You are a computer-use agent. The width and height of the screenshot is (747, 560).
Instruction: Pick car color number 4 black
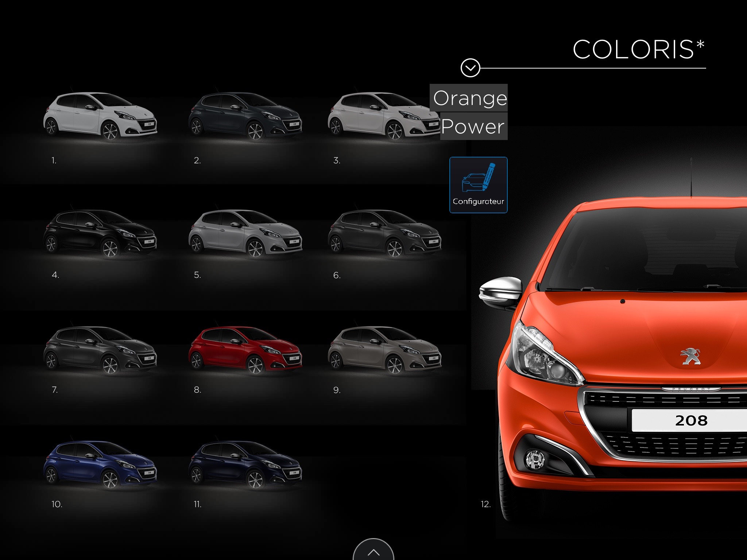(x=100, y=233)
